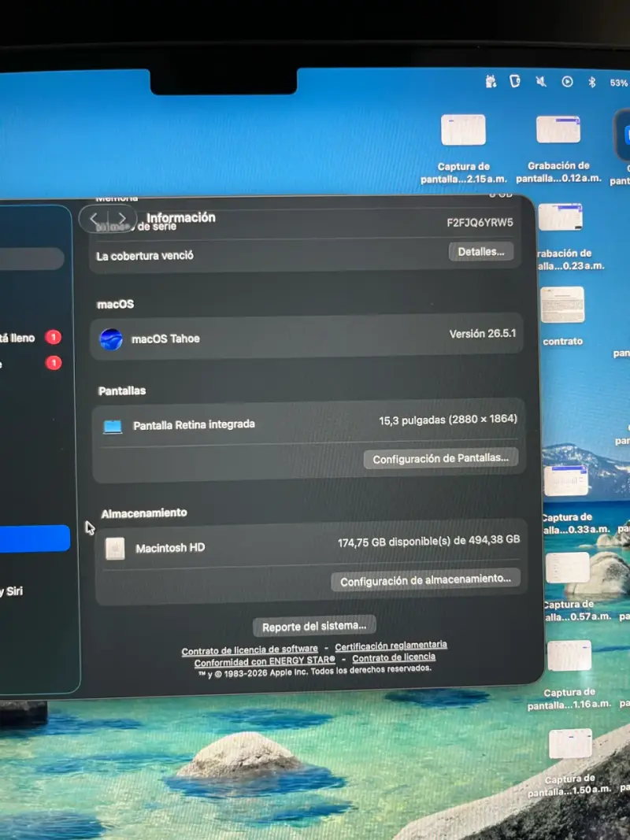
Task: Go forward with the right chevron
Action: (122, 219)
